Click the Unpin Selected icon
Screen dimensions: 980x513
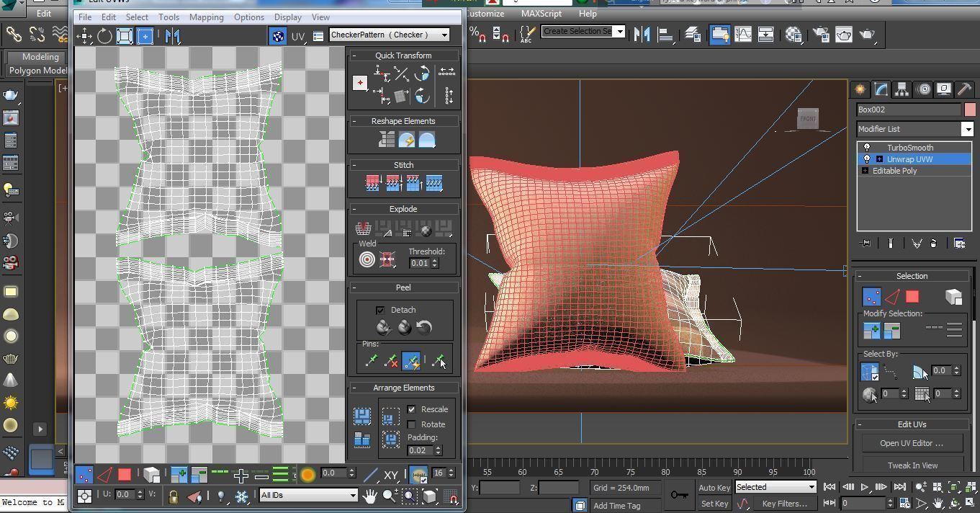(x=391, y=361)
